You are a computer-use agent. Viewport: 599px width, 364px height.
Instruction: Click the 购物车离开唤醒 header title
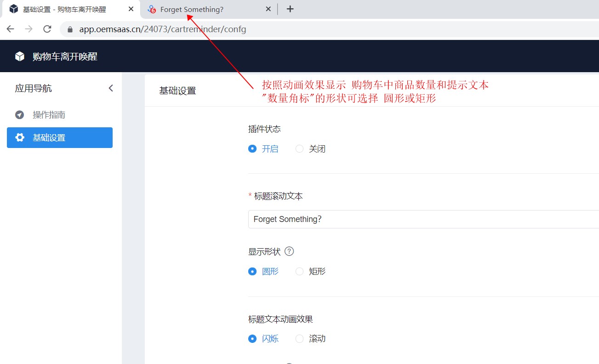coord(65,57)
